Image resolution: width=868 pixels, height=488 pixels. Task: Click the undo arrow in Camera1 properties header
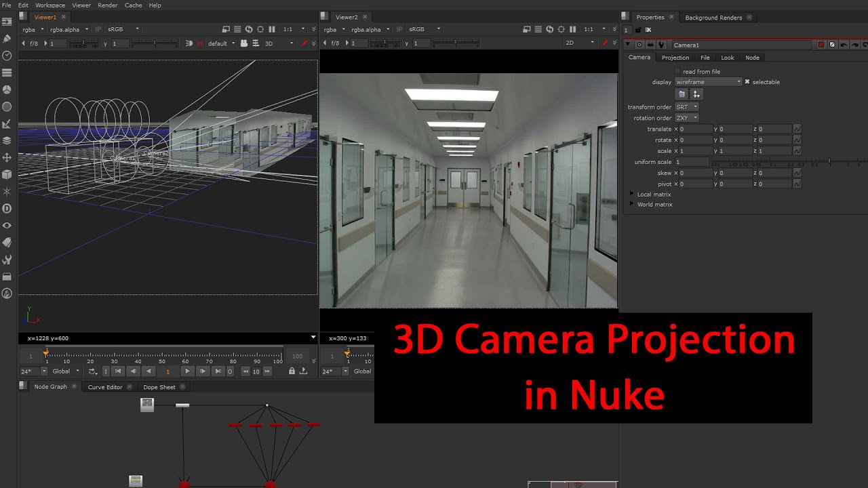[844, 45]
